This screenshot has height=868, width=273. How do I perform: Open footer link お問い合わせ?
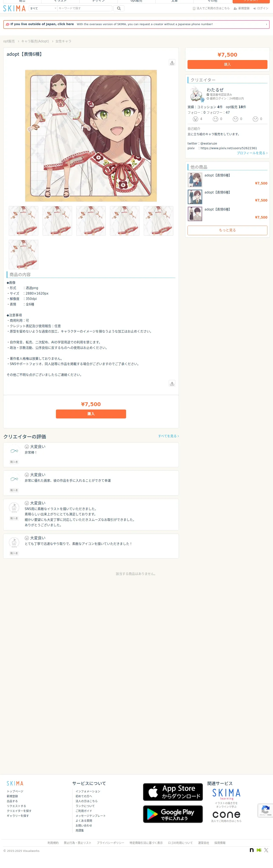(84, 826)
